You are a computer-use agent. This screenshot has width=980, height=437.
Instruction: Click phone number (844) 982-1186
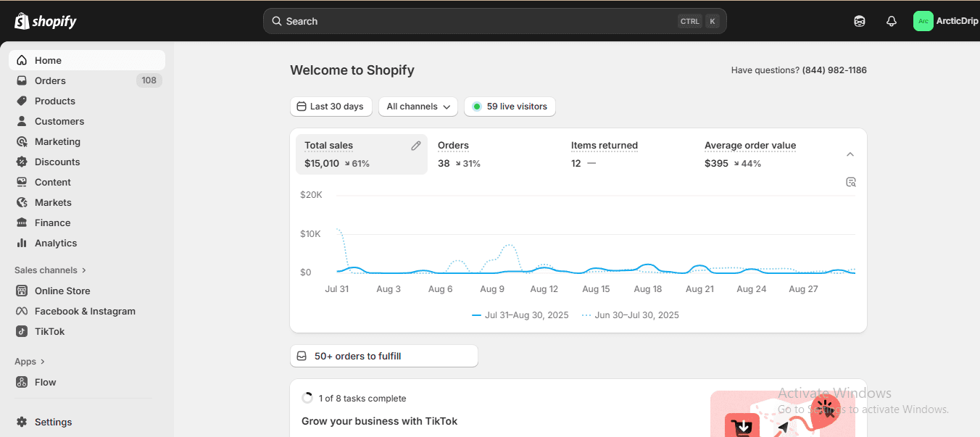834,70
